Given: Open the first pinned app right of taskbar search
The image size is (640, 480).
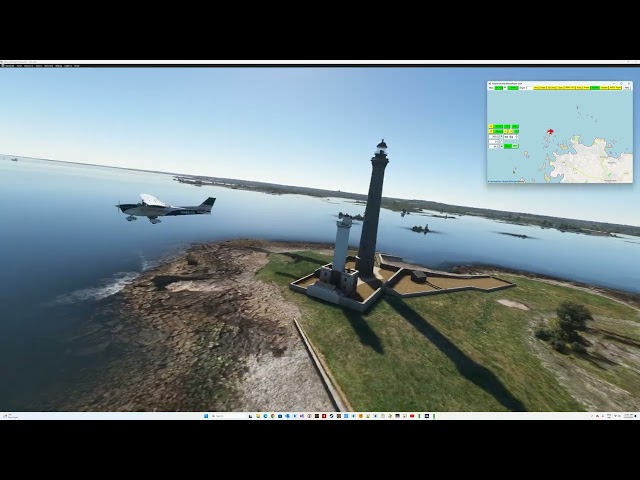Looking at the screenshot, I should (250, 416).
